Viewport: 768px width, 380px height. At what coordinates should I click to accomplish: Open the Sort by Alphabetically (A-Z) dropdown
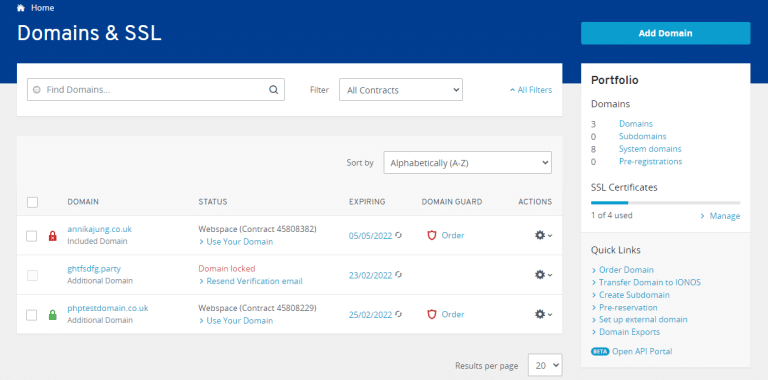tap(467, 163)
